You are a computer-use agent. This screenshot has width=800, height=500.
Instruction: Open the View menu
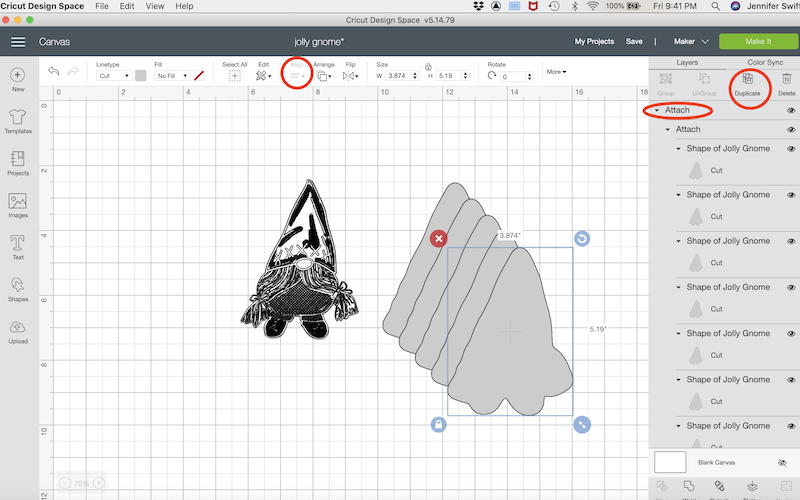coord(155,6)
